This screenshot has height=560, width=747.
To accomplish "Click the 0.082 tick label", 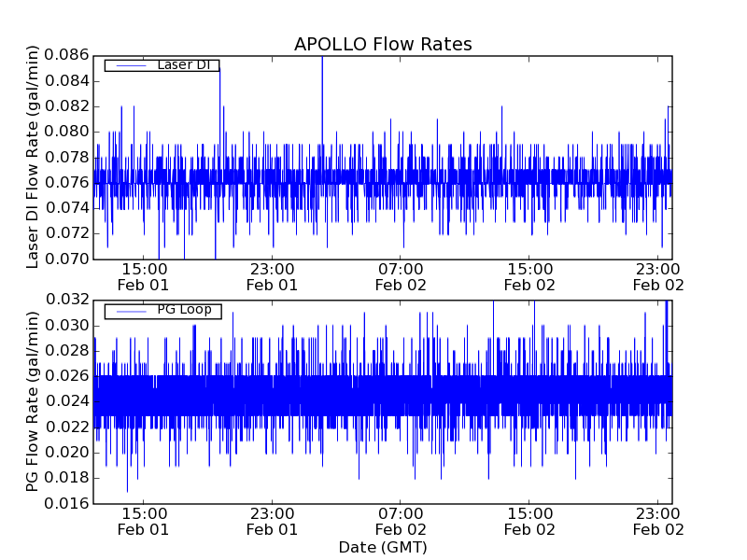I will (66, 106).
